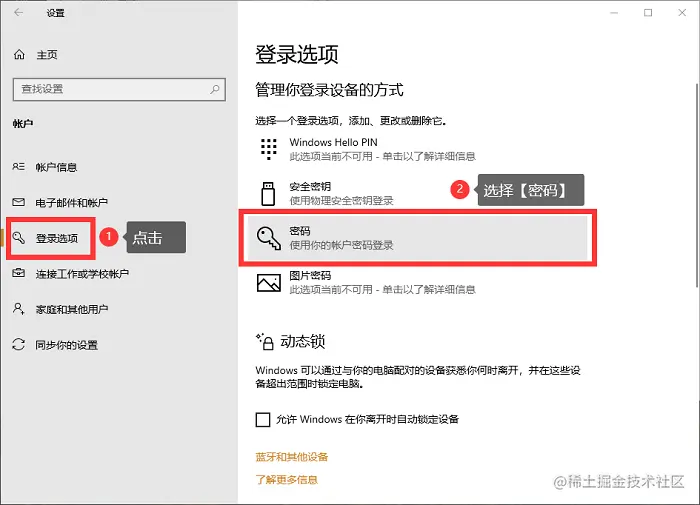Click the envelope icon for 电子邮件和帐户
Image resolution: width=700 pixels, height=505 pixels.
point(18,202)
